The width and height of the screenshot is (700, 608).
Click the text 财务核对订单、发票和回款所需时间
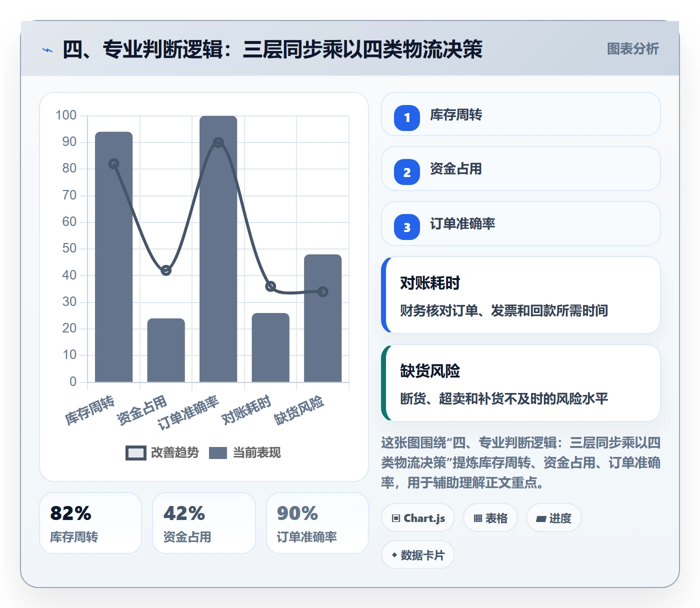504,310
